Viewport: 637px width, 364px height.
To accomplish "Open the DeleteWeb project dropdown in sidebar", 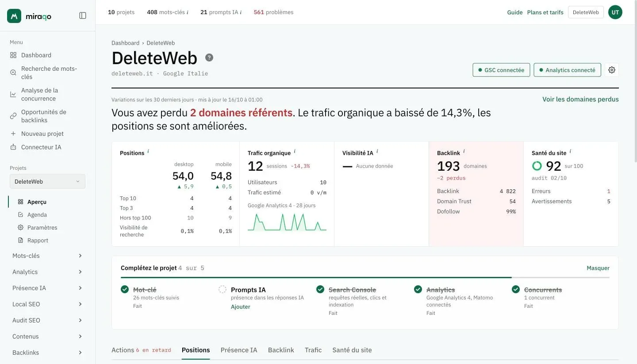I will tap(47, 181).
